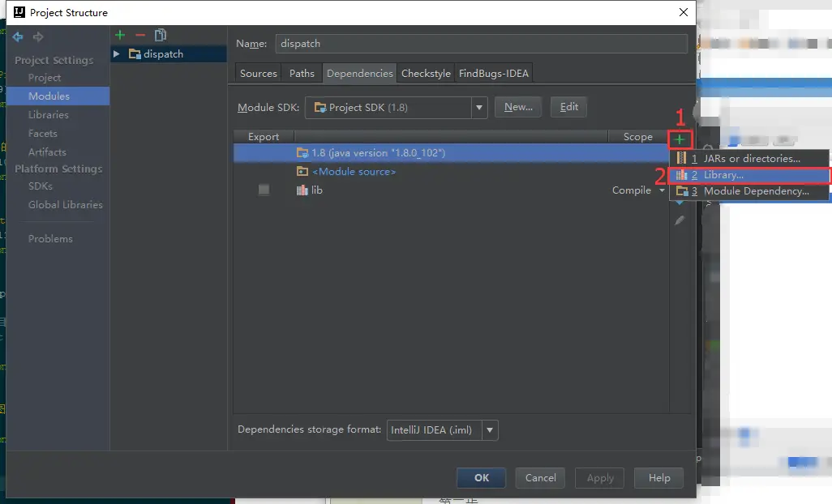Select Facets in settings sidebar
Viewport: 832px width, 504px height.
(x=42, y=133)
